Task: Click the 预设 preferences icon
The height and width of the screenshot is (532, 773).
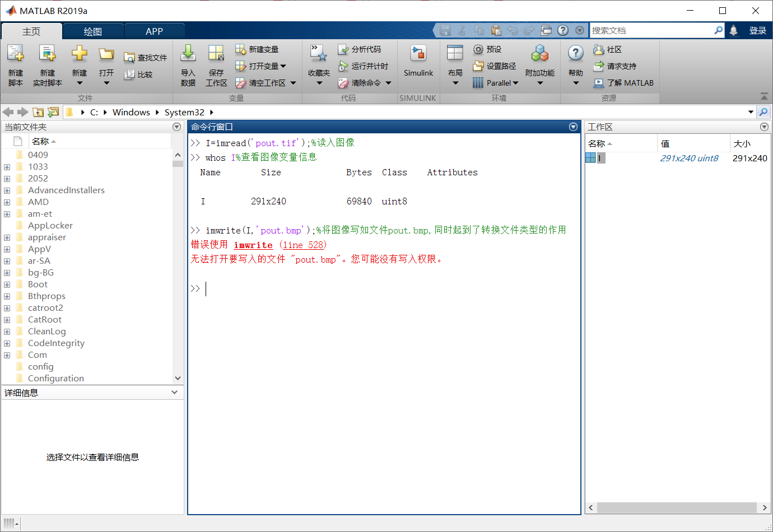Action: coord(485,49)
